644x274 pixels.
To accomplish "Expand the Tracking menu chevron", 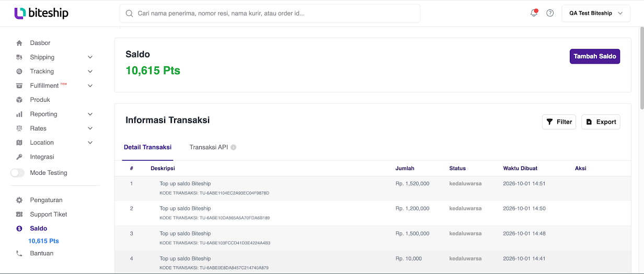I will (x=90, y=72).
